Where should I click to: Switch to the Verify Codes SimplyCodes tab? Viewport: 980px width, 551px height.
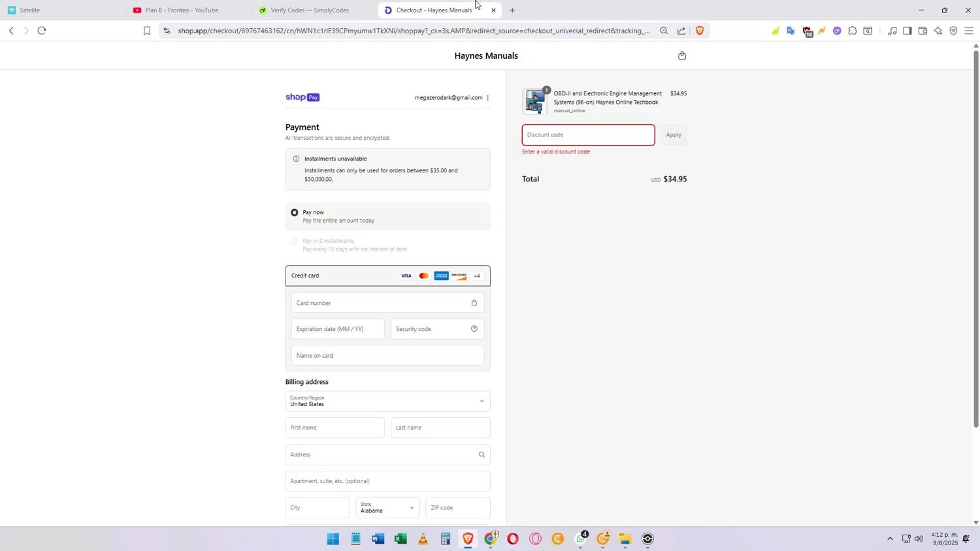click(314, 10)
